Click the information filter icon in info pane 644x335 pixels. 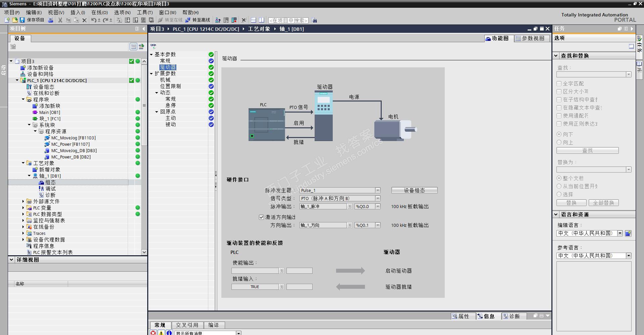pos(169,333)
